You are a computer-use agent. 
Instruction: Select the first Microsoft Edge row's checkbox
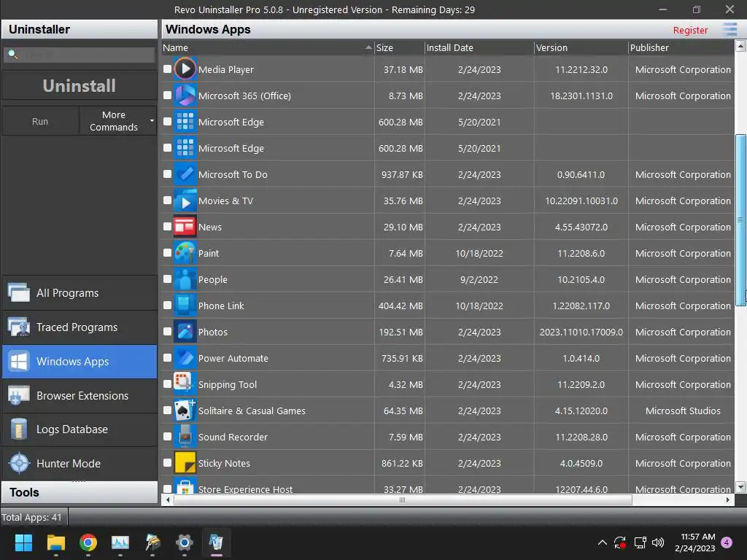pyautogui.click(x=167, y=122)
